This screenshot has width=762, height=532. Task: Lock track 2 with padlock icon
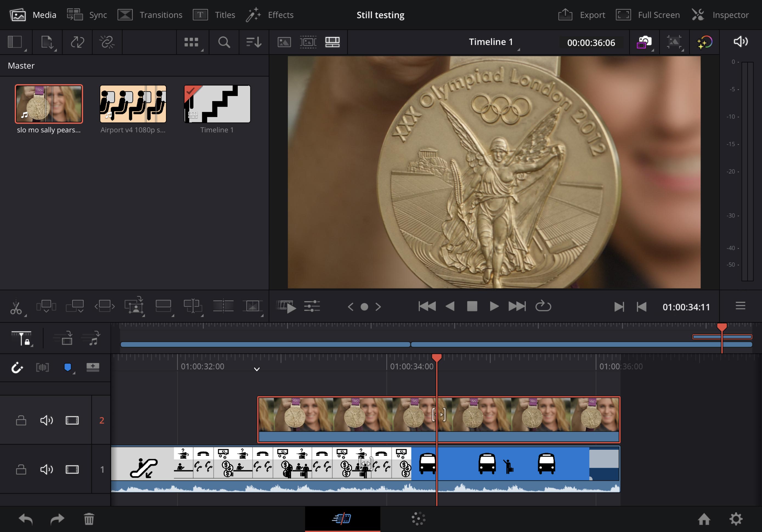tap(21, 420)
